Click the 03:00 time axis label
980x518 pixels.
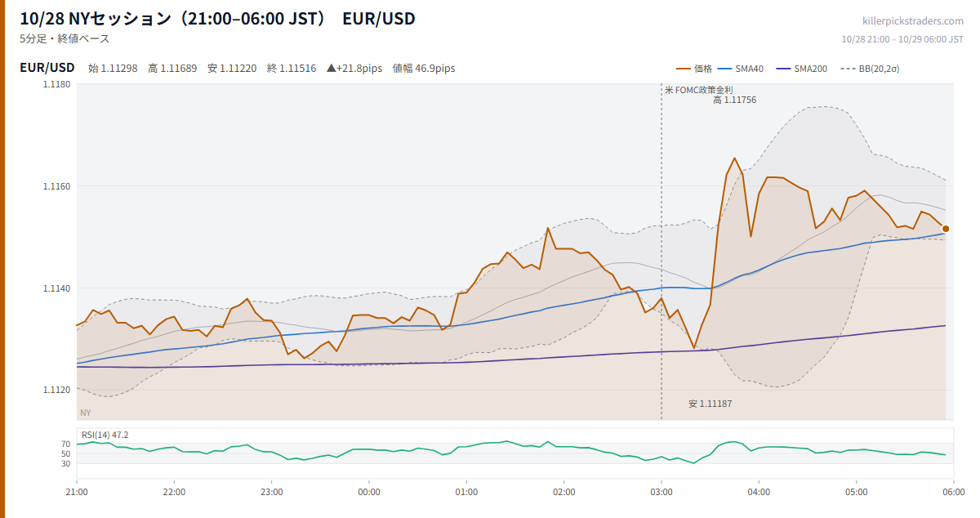(661, 492)
